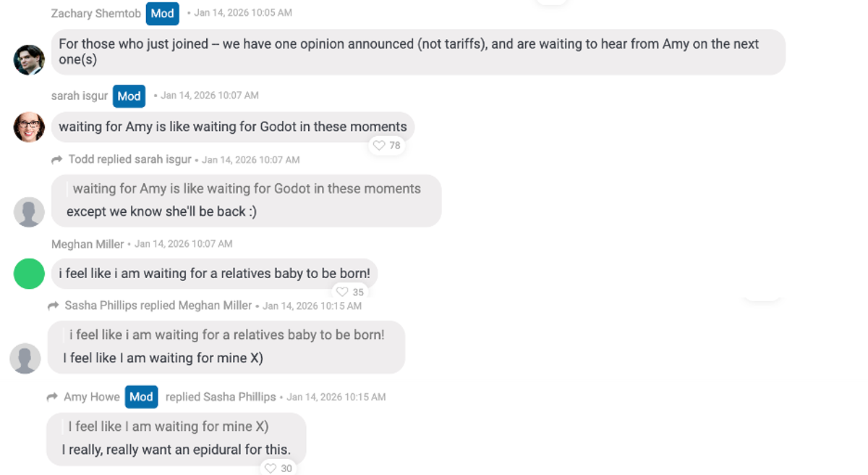Click quoted Godot text in Todd's reply

click(247, 188)
